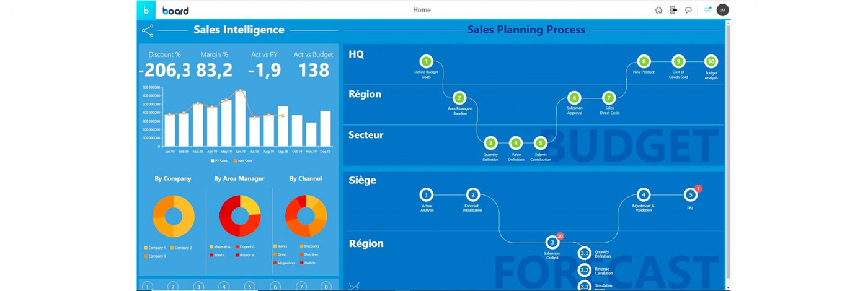Screen dimensions: 868x291
Task: Open the notifications menu icon
Action: (x=707, y=10)
